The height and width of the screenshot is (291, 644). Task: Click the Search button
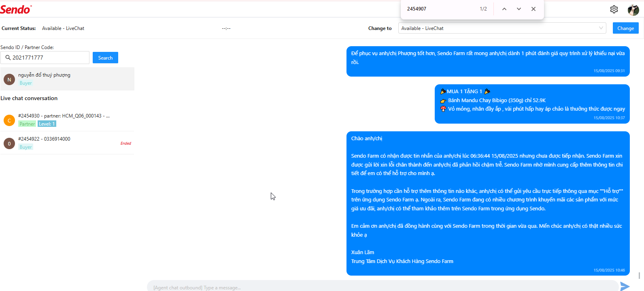(x=105, y=58)
